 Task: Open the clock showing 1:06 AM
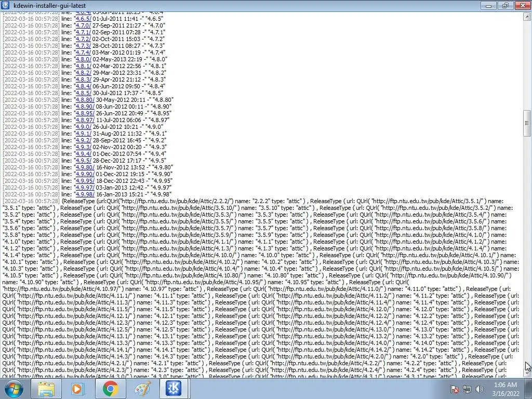click(506, 389)
